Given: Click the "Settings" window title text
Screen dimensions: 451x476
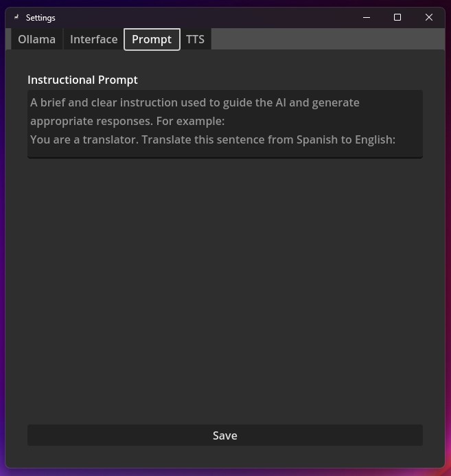Looking at the screenshot, I should point(41,17).
